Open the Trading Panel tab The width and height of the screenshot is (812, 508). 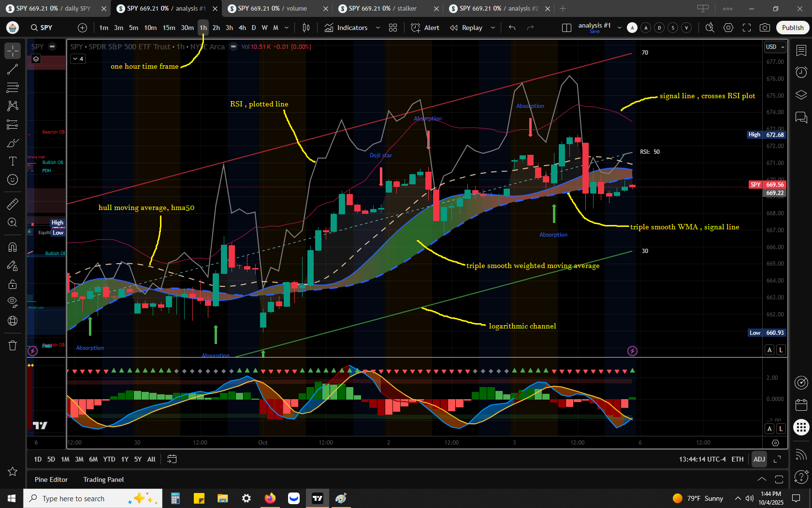point(103,479)
